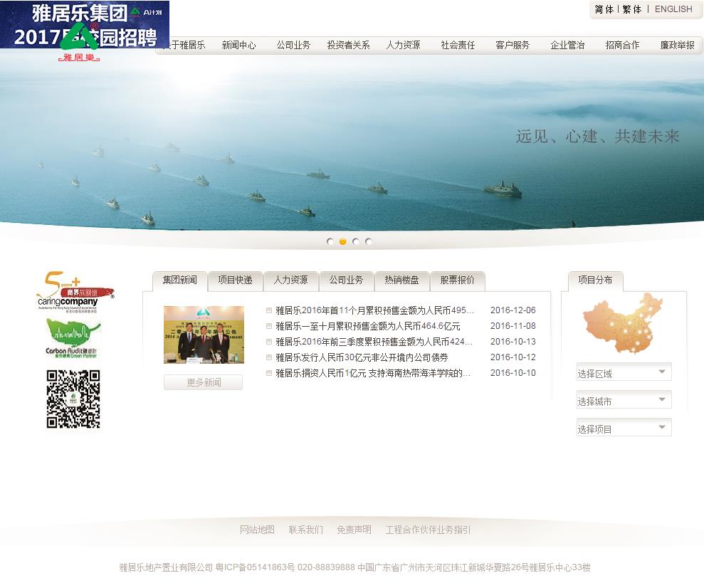Viewport: 704px width, 588px height.
Task: Open news about 捐资人民币1亿元 海南
Action: [373, 373]
